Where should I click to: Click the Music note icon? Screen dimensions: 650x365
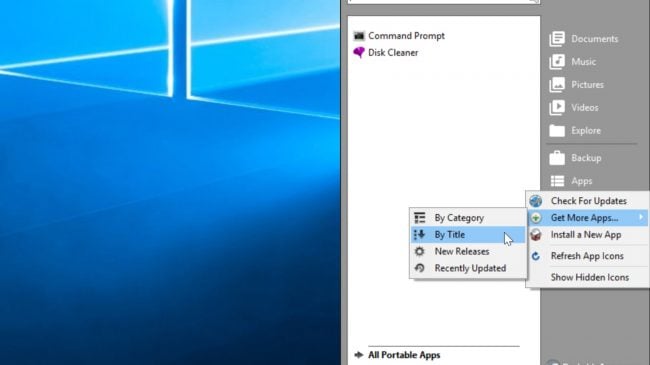pyautogui.click(x=557, y=62)
